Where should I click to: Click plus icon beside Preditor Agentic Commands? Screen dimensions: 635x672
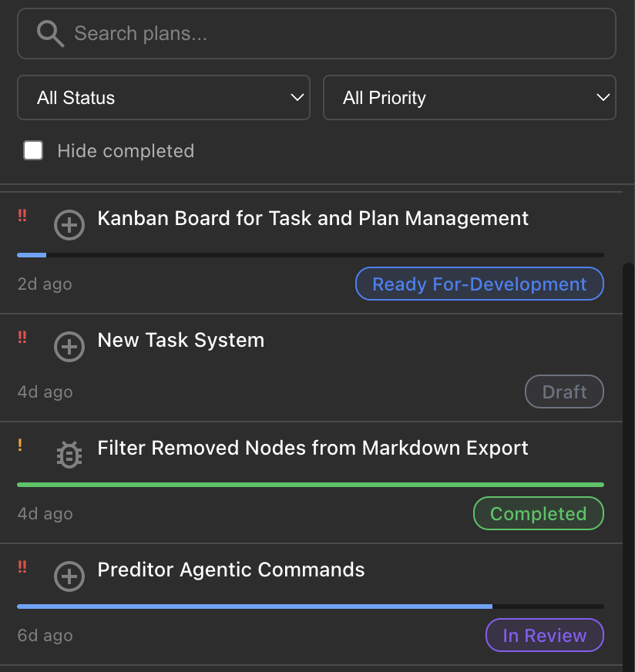69,576
